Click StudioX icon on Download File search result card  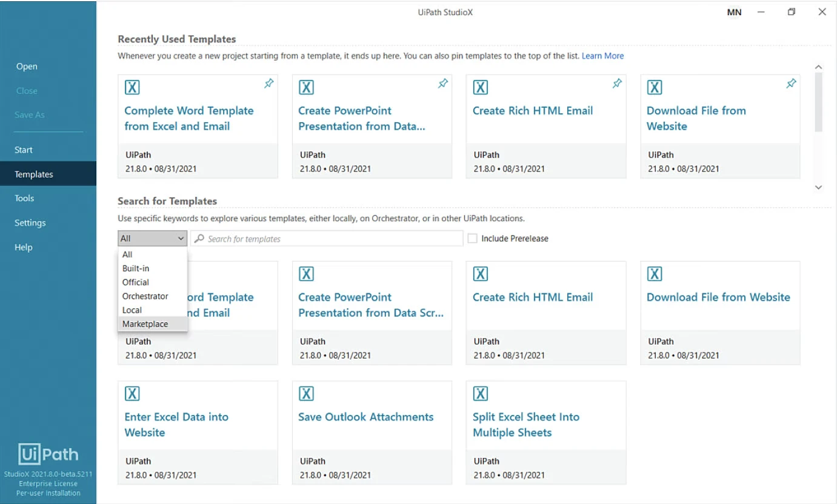(x=654, y=274)
